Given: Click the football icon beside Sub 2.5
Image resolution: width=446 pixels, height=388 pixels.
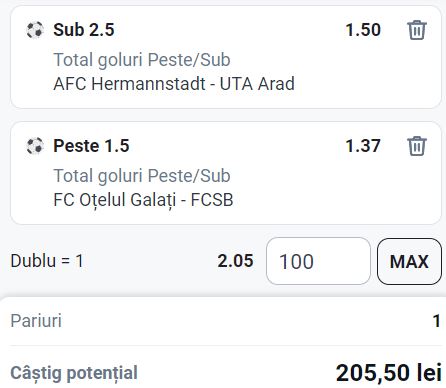Looking at the screenshot, I should point(35,30).
